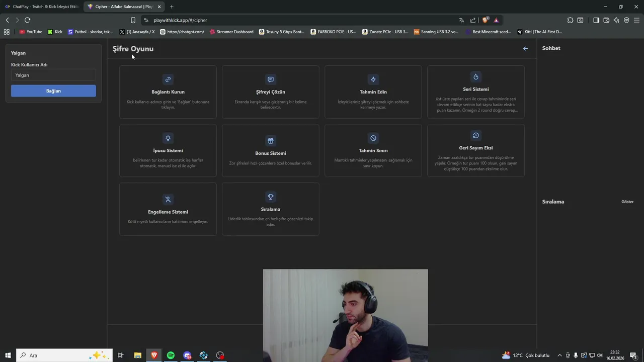Click the Bağlan button

click(x=53, y=91)
